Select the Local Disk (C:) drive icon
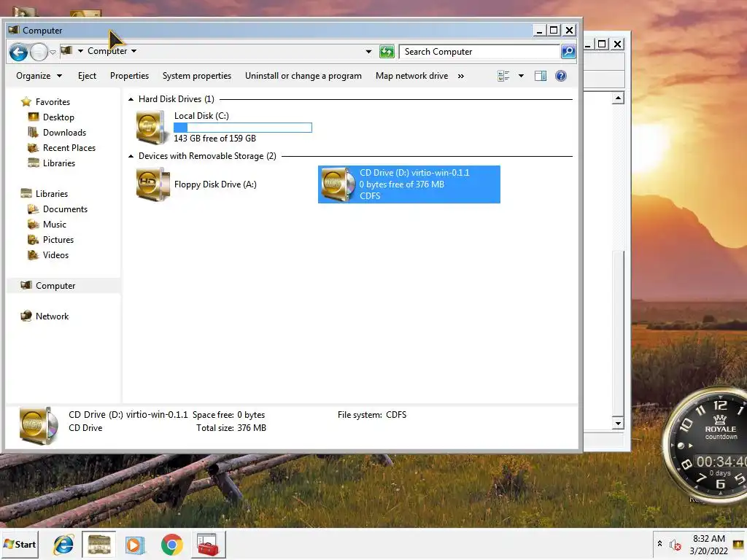Screen dimensions: 747x560 click(152, 127)
